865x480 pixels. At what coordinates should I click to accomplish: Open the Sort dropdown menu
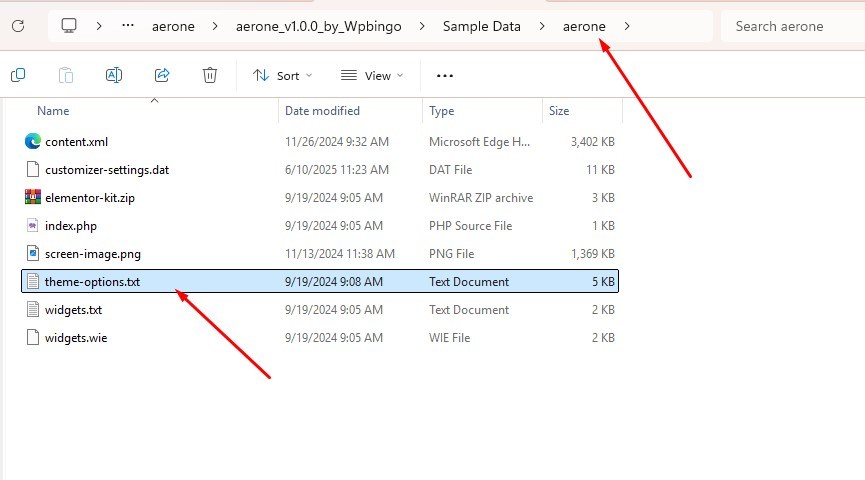[282, 76]
